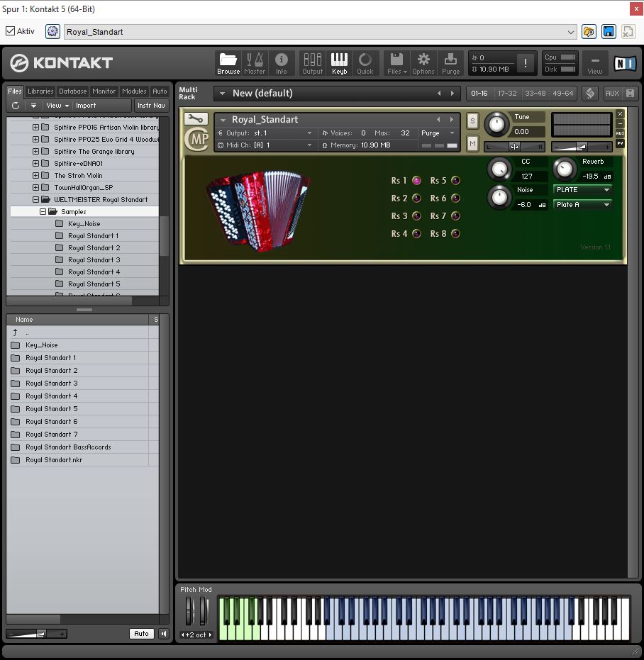Click the View minimize rack icon
Screen dimensions: 644x660
pyautogui.click(x=595, y=64)
